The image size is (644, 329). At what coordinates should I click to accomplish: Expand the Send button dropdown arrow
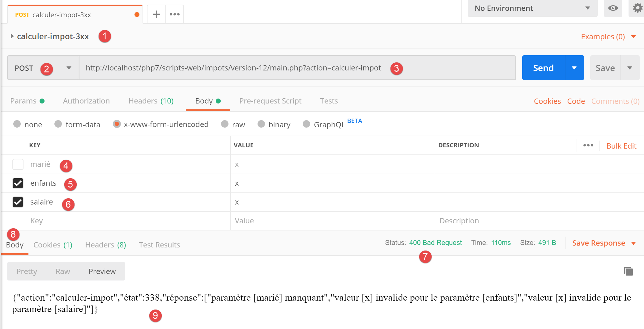coord(574,68)
